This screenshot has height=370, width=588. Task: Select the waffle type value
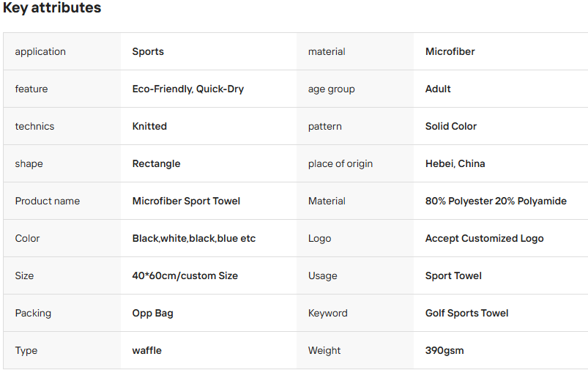point(146,350)
